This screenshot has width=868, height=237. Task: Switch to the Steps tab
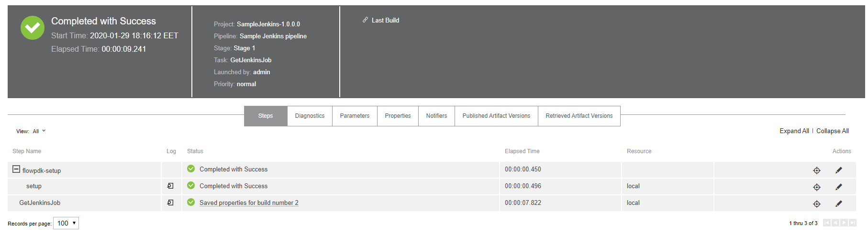[x=266, y=116]
